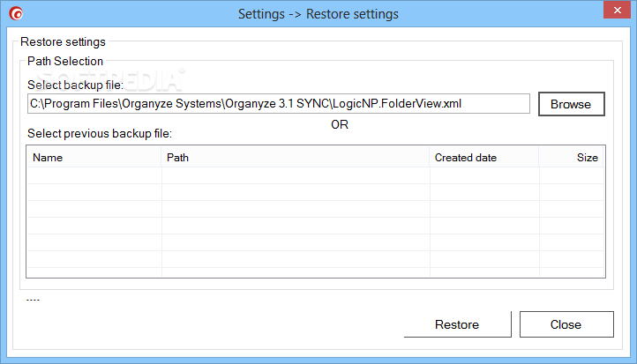Click the Created date column header
Image resolution: width=637 pixels, height=364 pixels.
tap(483, 158)
